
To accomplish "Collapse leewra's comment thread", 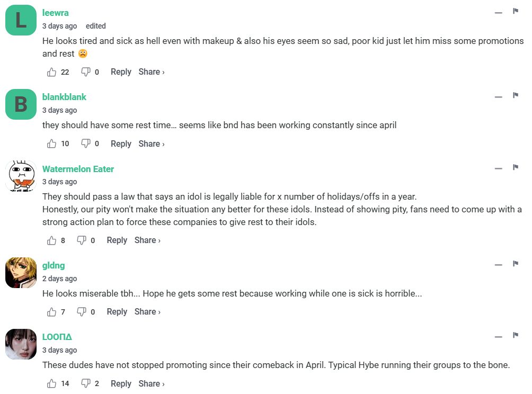I will [x=498, y=13].
